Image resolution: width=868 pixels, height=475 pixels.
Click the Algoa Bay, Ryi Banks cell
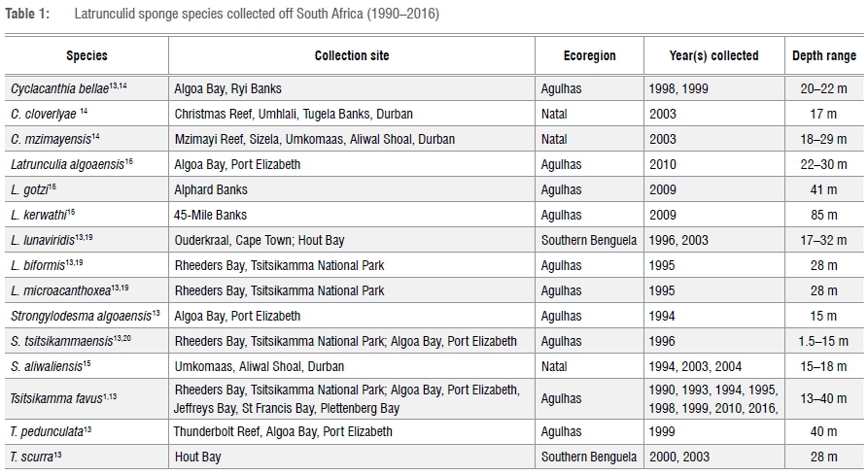[x=227, y=89]
